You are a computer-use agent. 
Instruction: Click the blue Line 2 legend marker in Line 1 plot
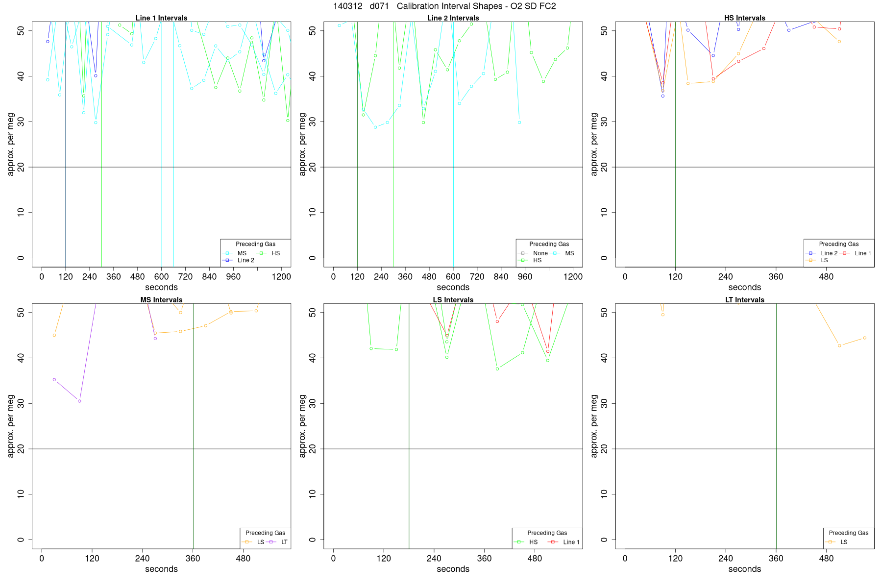(227, 260)
